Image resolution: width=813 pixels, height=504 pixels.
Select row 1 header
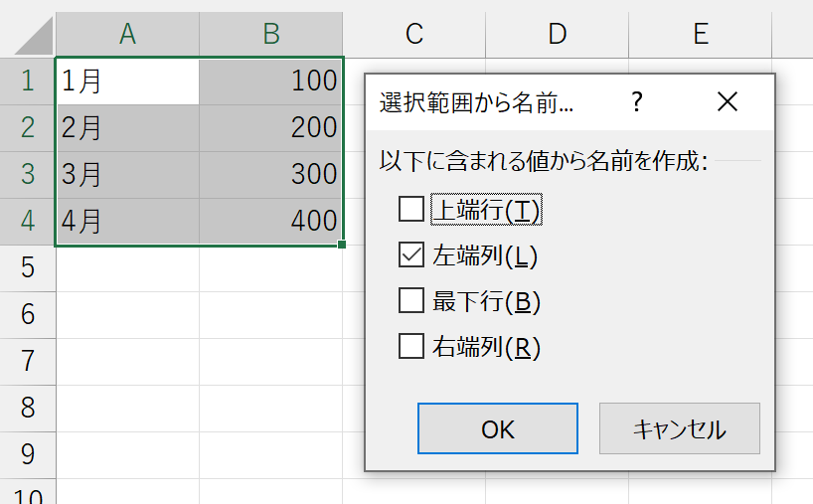[28, 82]
